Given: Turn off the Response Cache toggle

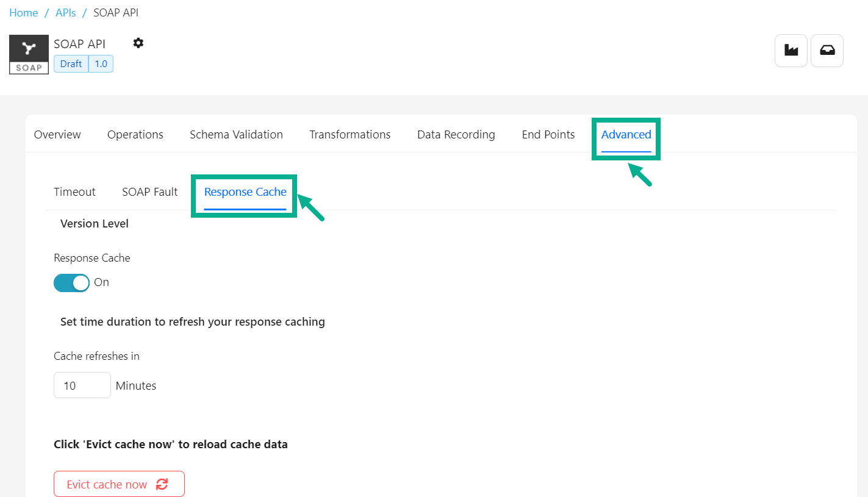Looking at the screenshot, I should pos(71,282).
